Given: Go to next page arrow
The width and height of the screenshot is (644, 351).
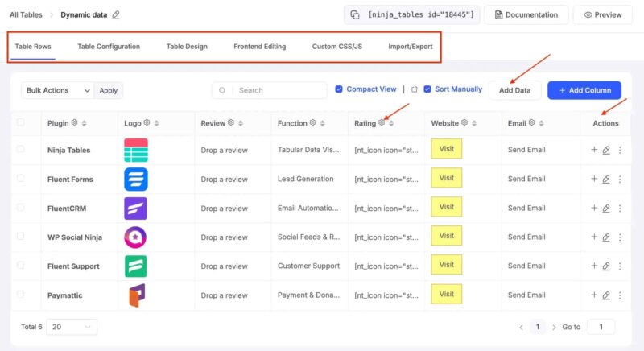Looking at the screenshot, I should (x=554, y=327).
